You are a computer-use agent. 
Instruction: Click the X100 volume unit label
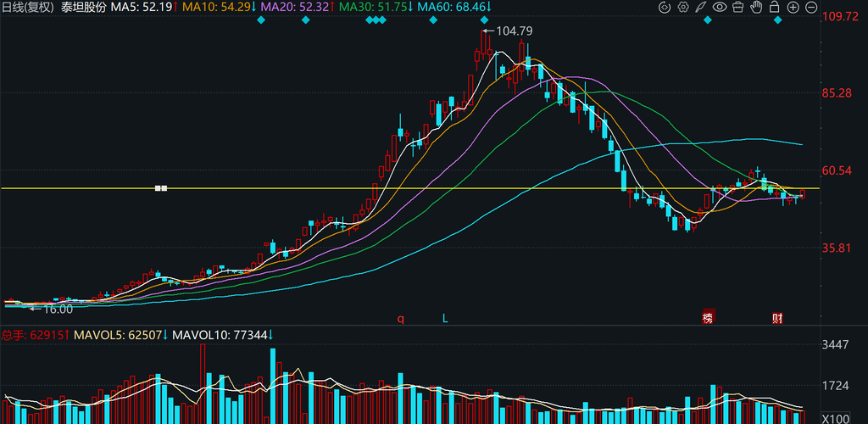[837, 417]
